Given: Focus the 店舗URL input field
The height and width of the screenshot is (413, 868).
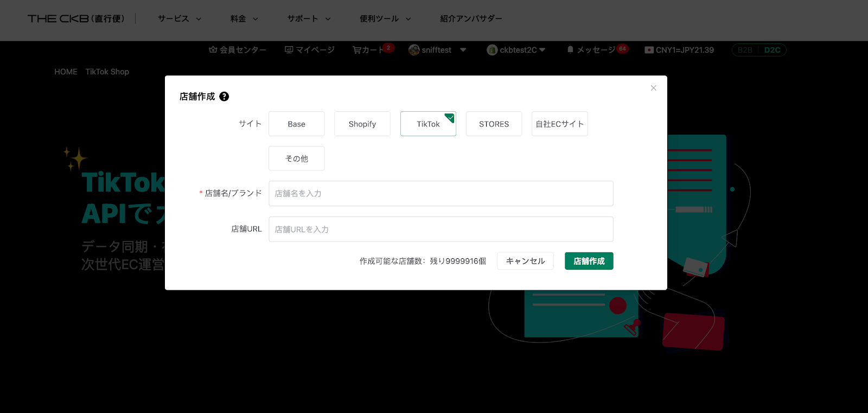Looking at the screenshot, I should 441,229.
